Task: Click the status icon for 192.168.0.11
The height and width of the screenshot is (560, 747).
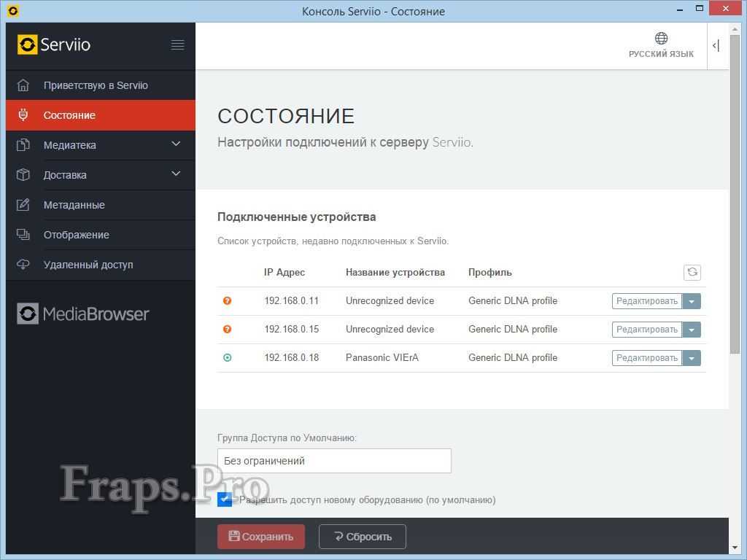Action: (228, 300)
